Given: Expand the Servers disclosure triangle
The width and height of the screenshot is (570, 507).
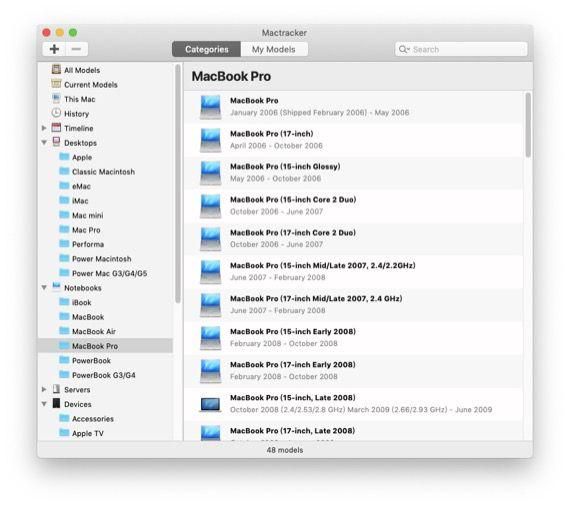Looking at the screenshot, I should [44, 389].
